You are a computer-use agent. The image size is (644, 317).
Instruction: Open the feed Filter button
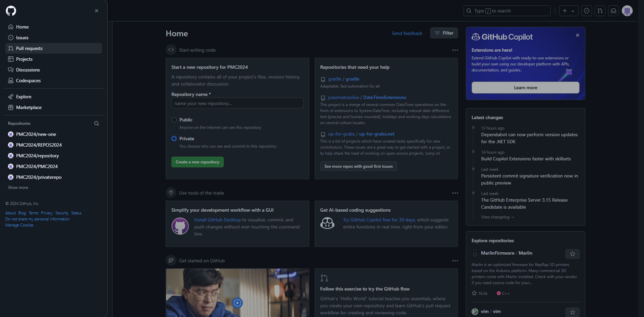point(444,33)
